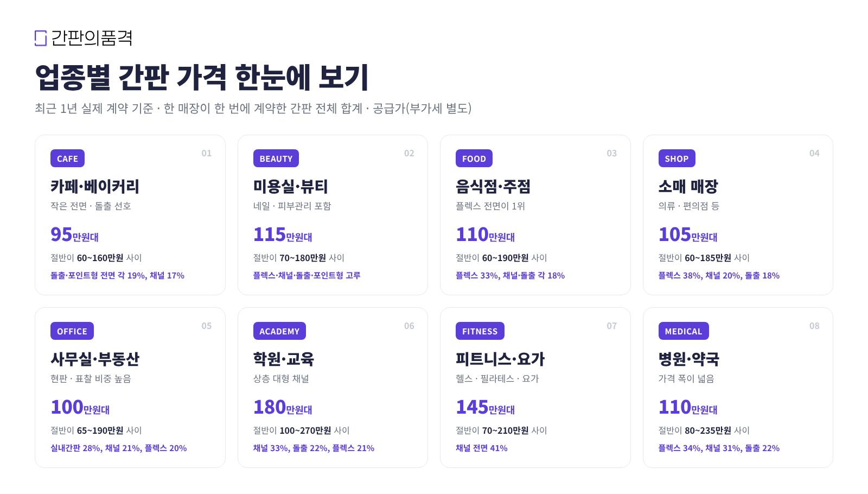This screenshot has height=494, width=868.
Task: Select the CAFE category badge
Action: click(67, 159)
